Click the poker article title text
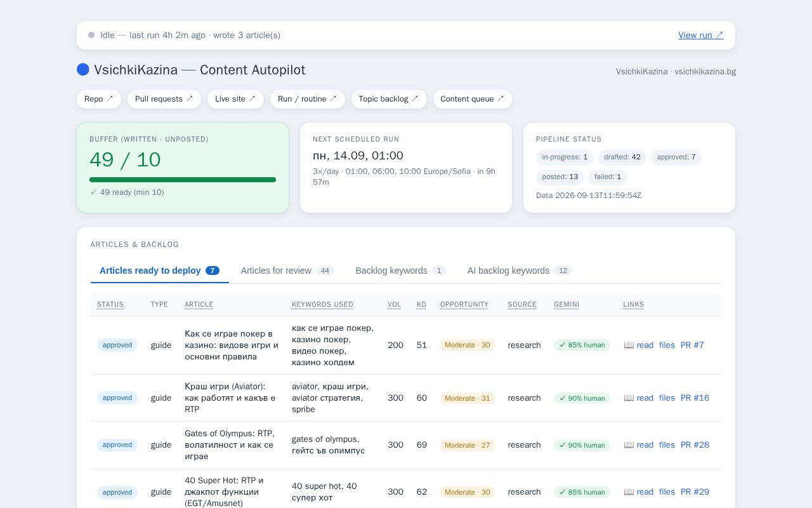This screenshot has height=508, width=812. point(232,345)
